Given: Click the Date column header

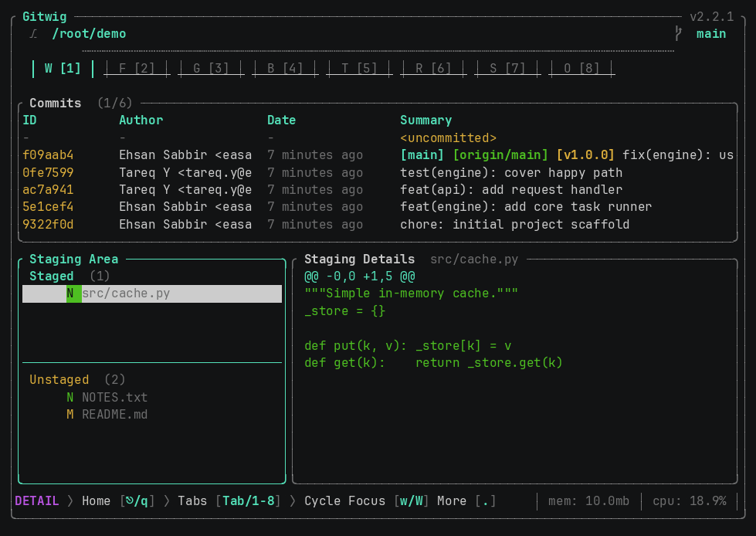Looking at the screenshot, I should [x=282, y=120].
